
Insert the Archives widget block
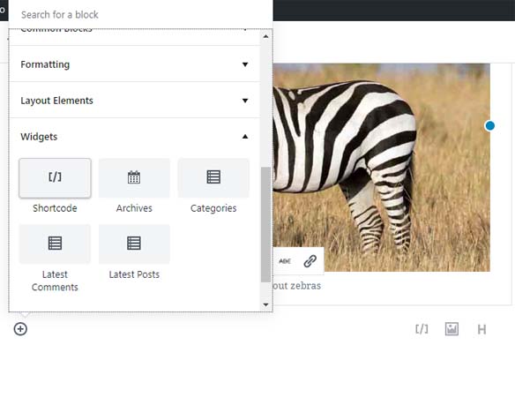(x=134, y=186)
